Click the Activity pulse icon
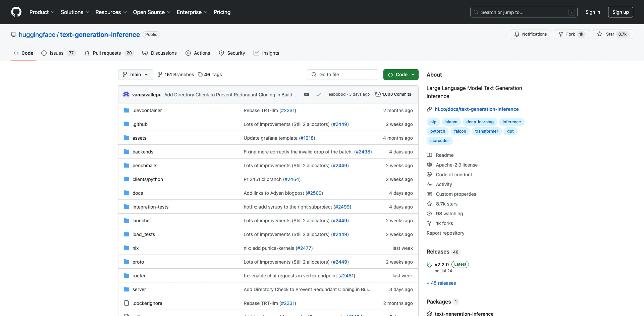 [x=429, y=184]
